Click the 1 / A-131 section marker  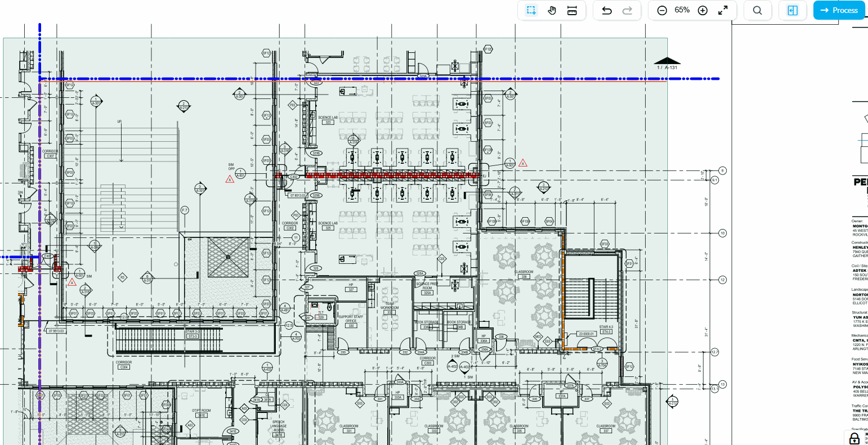pyautogui.click(x=667, y=64)
